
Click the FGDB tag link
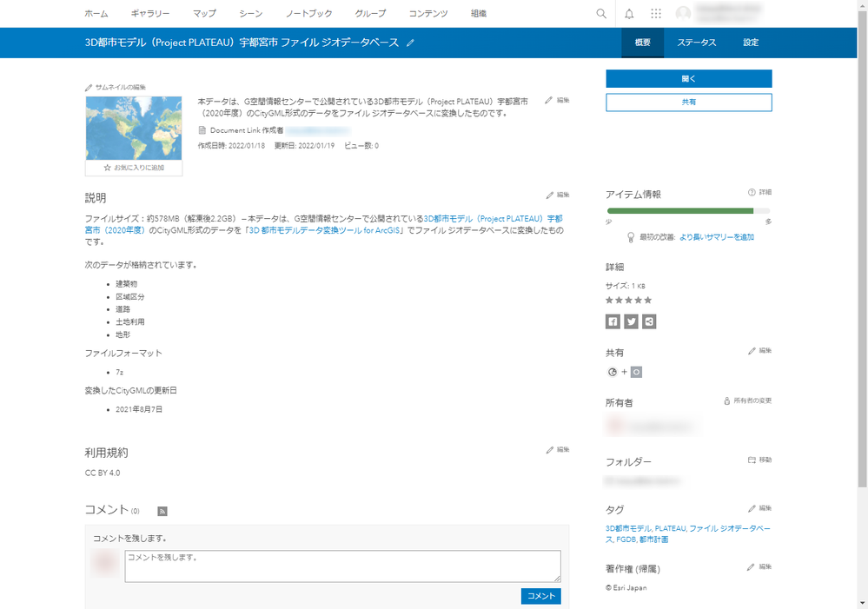point(626,539)
